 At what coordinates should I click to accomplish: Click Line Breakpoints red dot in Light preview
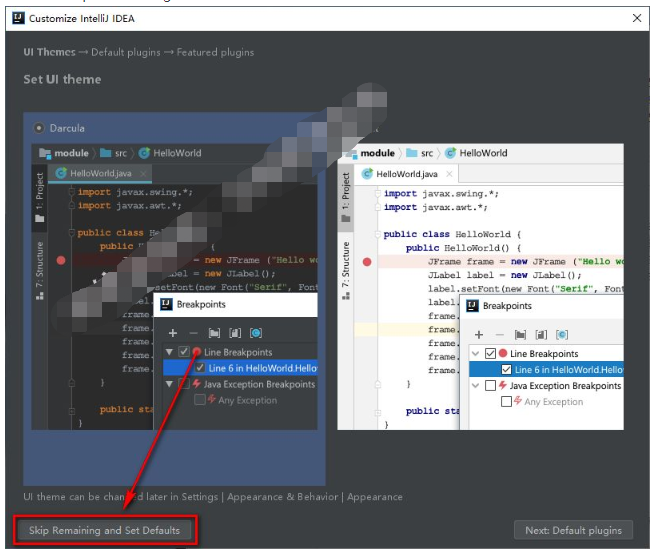tap(503, 353)
